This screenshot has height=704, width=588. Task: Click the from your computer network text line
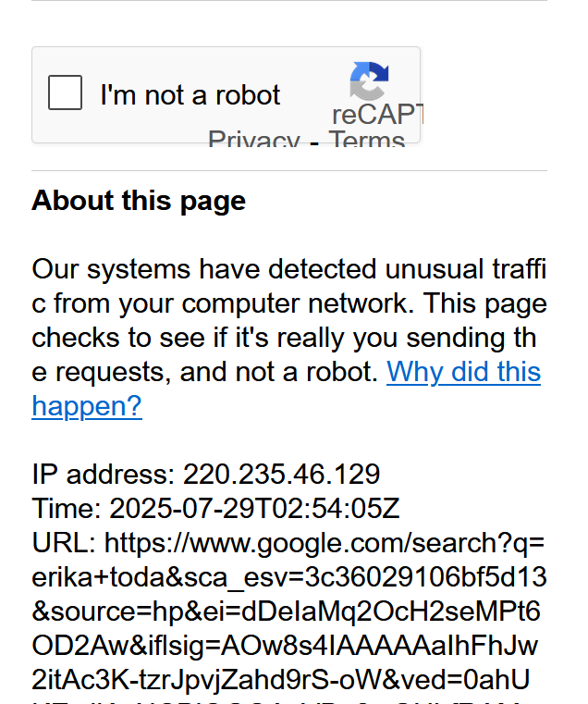point(289,303)
